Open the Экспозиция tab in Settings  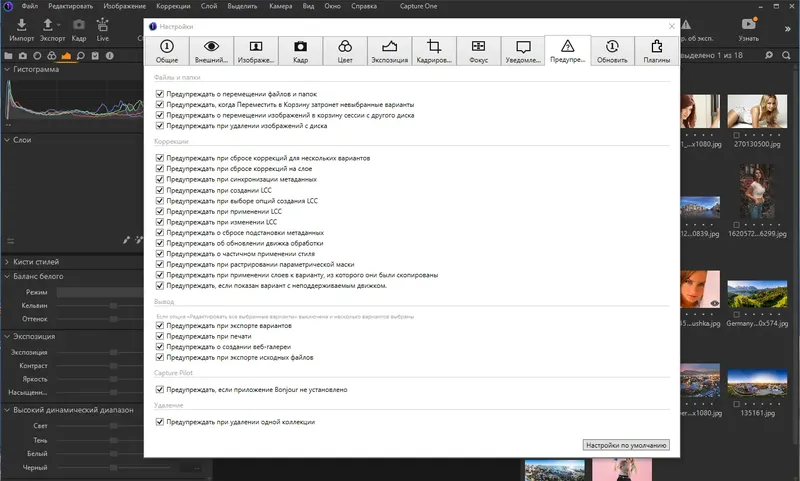[389, 51]
